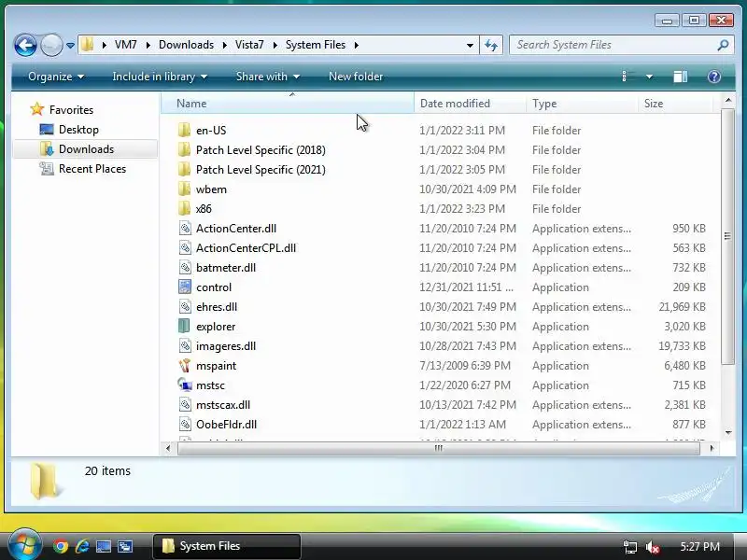Click the vertical scrollbar up arrow

tap(728, 100)
